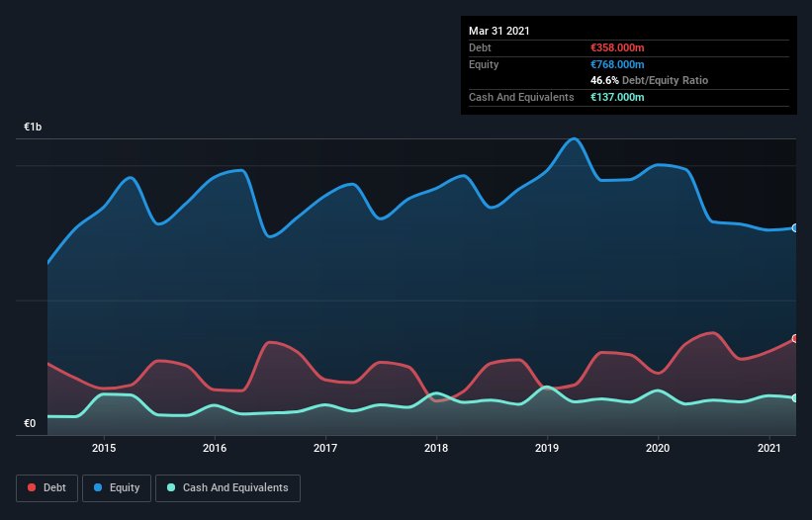This screenshot has width=812, height=520.
Task: Click the €0 y-axis label
Action: [30, 423]
